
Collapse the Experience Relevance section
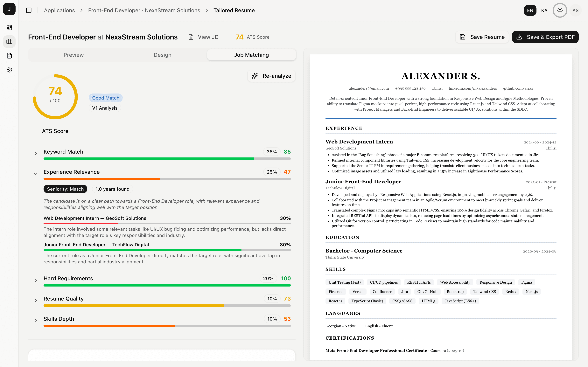[36, 173]
